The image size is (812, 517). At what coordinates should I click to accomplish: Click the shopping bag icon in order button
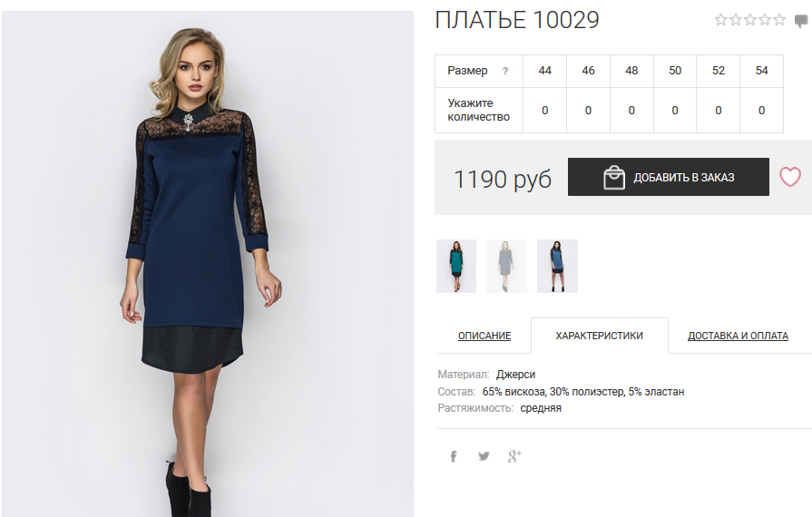click(x=614, y=178)
